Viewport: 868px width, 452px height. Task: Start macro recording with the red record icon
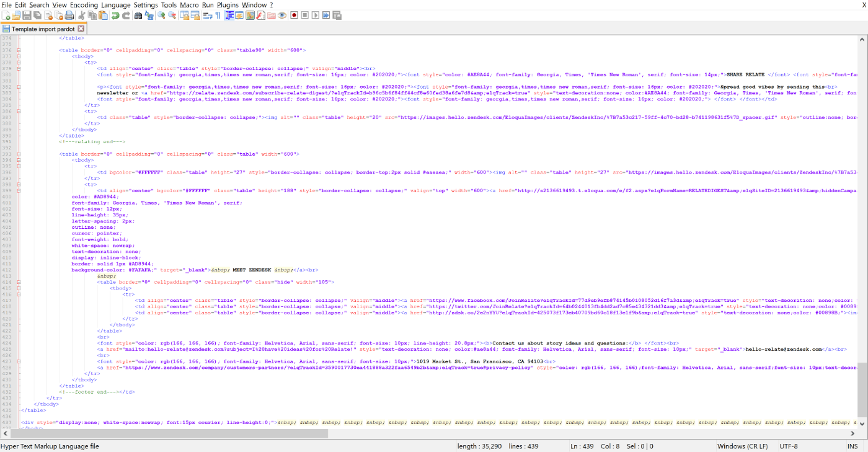[x=294, y=15]
